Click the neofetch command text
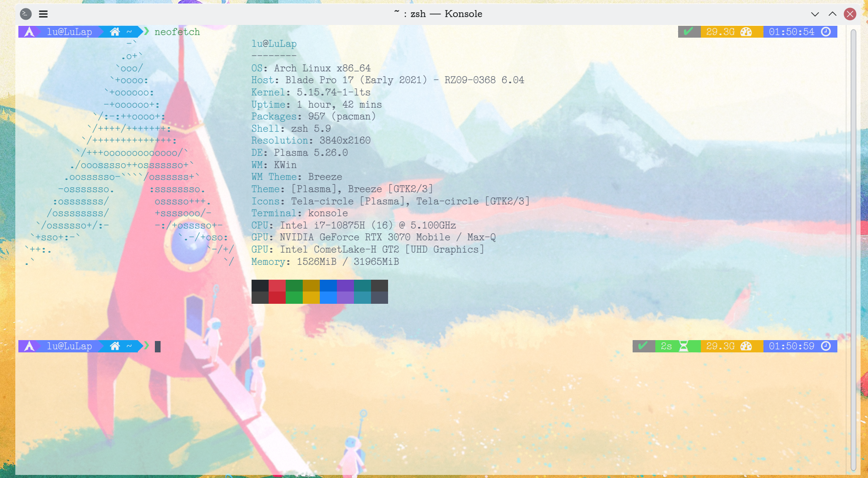This screenshot has height=478, width=868. (177, 32)
